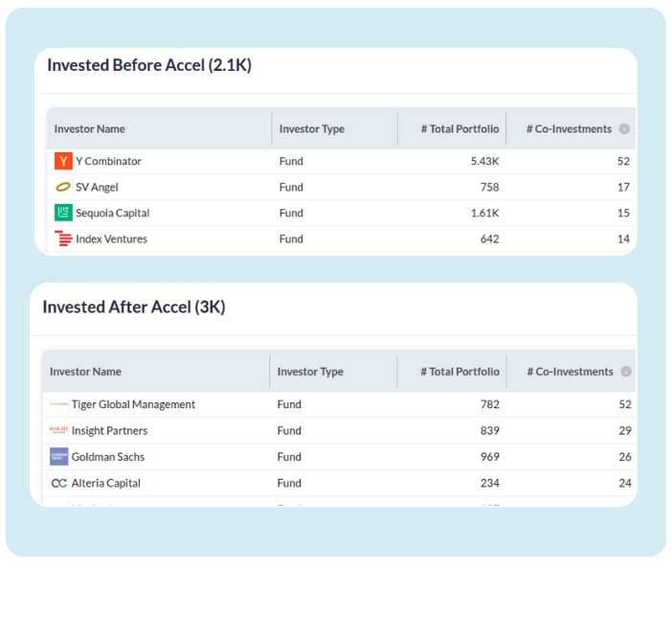Screen dimensions: 672x637
Task: Click Goldman Sachs' portfolio value 969
Action: (x=490, y=457)
